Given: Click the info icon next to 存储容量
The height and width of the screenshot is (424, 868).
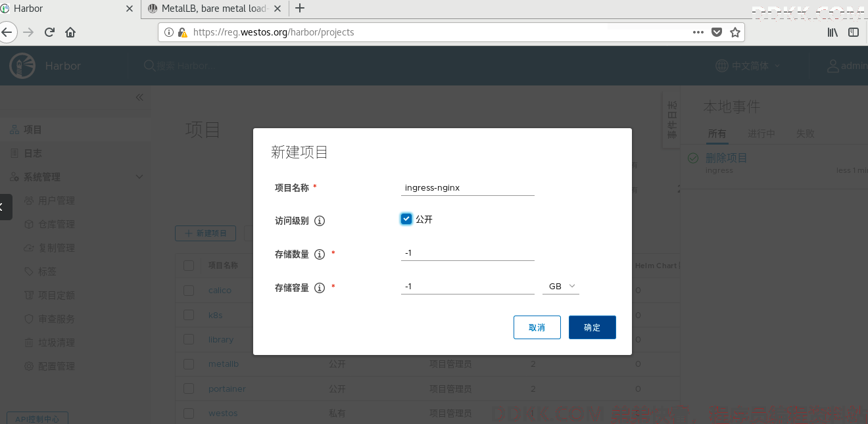Looking at the screenshot, I should coord(320,288).
